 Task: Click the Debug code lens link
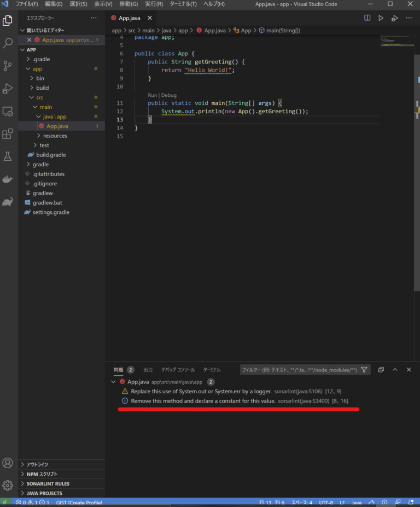(169, 95)
